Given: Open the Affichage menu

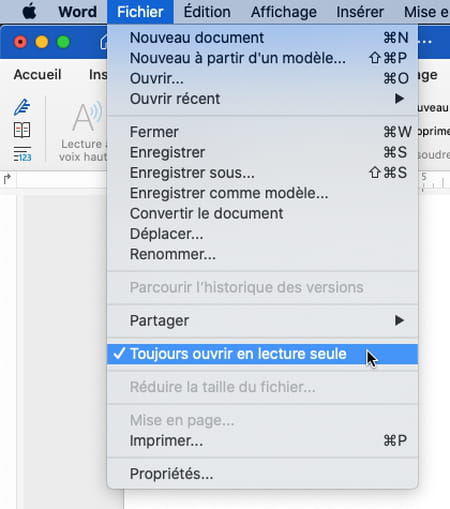Looking at the screenshot, I should 284,12.
